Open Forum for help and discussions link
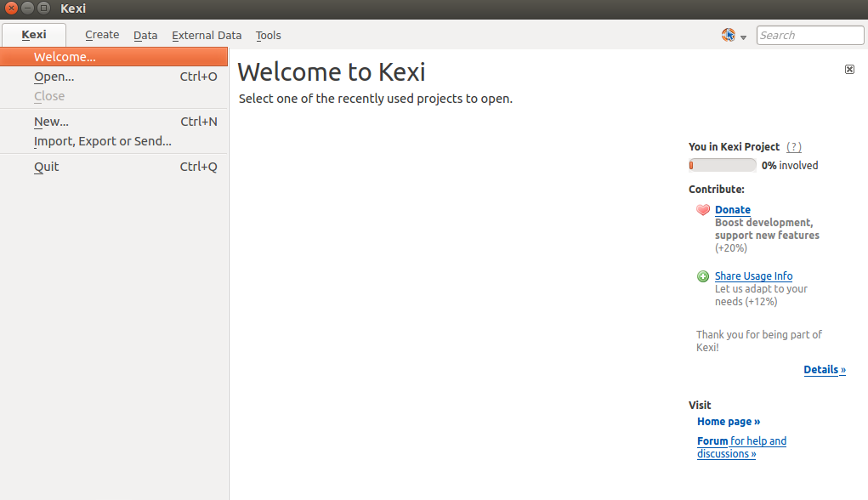This screenshot has height=500, width=868. pos(742,447)
